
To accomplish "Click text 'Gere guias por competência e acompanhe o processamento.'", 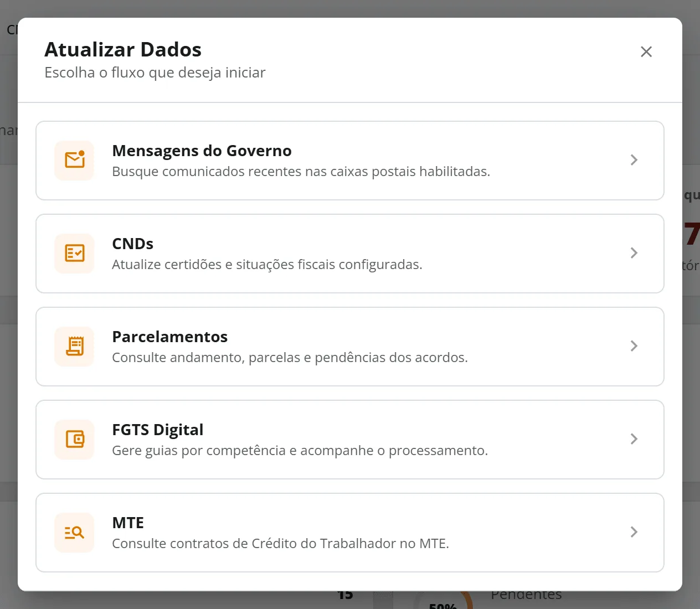I will point(300,451).
